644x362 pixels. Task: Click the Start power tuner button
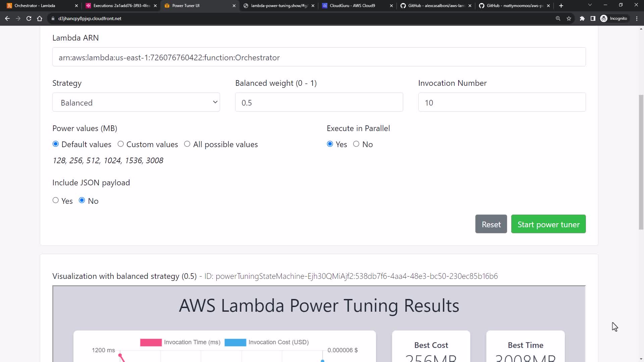tap(548, 224)
